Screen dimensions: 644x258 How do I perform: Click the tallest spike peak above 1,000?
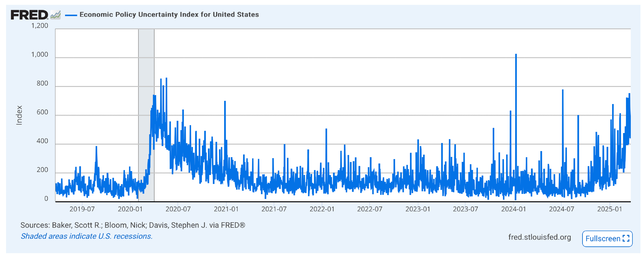(516, 55)
